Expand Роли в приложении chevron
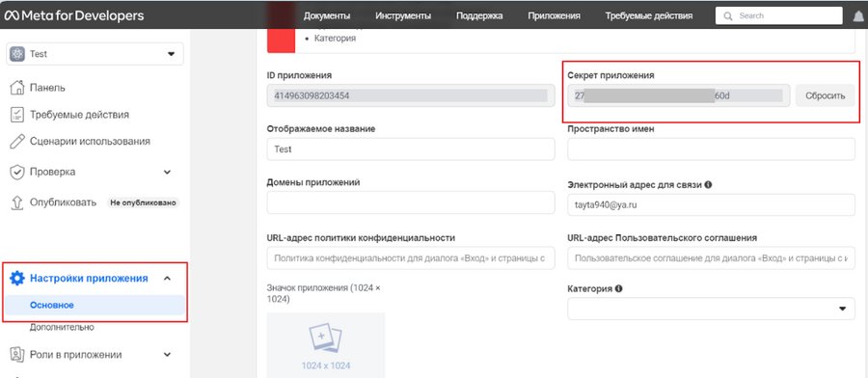The width and height of the screenshot is (868, 378). (x=168, y=355)
